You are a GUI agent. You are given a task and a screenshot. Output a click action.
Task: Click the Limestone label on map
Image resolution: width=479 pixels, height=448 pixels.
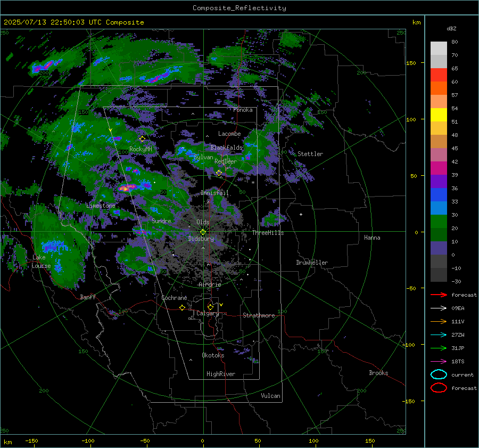(x=101, y=206)
